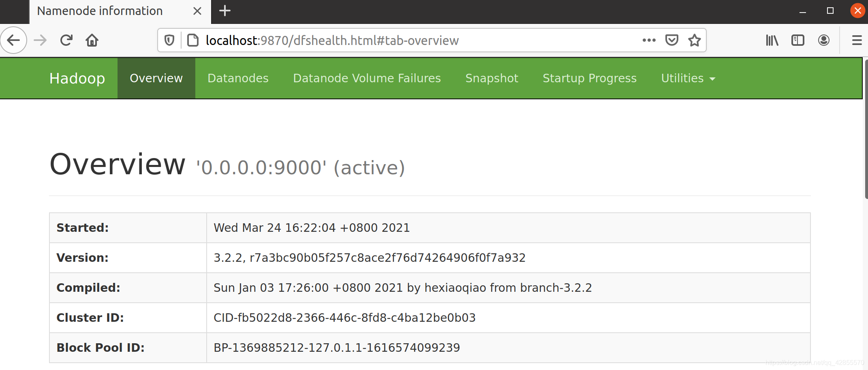Click the Hadoop brand link
This screenshot has width=868, height=370.
77,78
